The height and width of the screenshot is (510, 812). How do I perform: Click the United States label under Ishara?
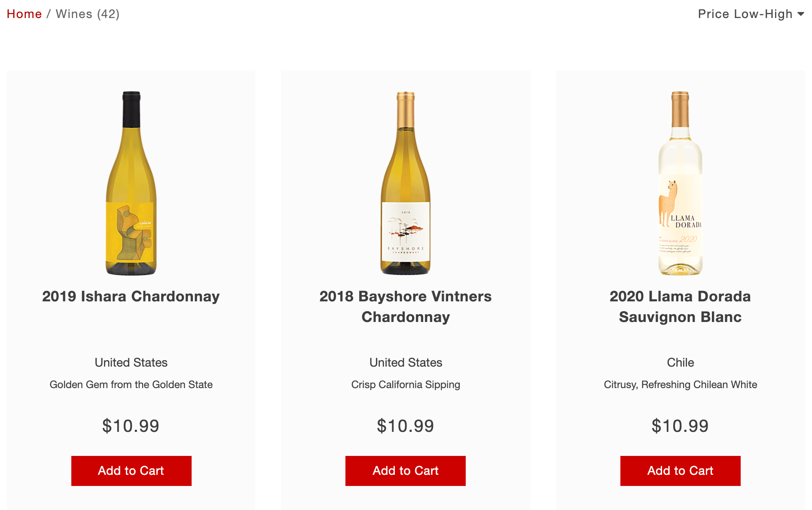[x=131, y=363]
